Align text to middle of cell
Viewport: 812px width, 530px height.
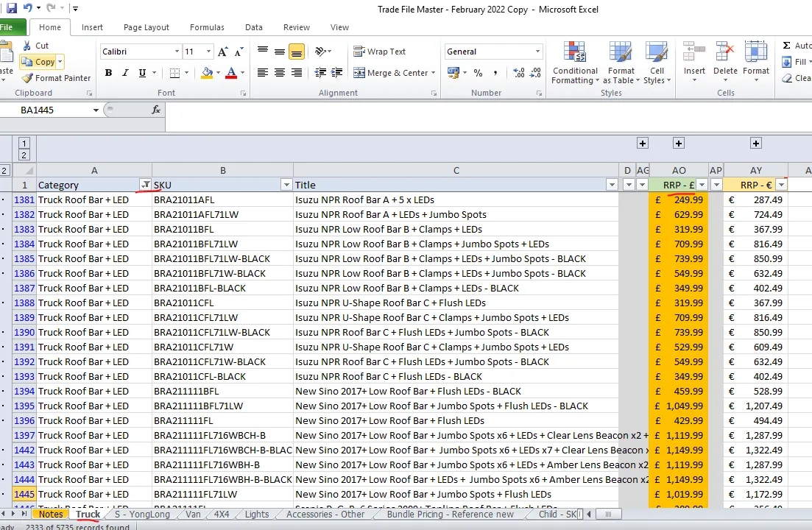[280, 52]
